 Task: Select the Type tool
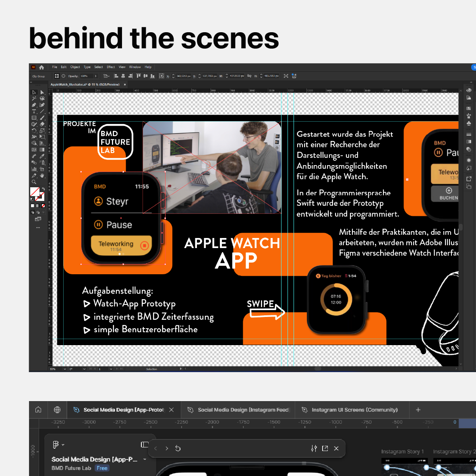click(x=34, y=112)
